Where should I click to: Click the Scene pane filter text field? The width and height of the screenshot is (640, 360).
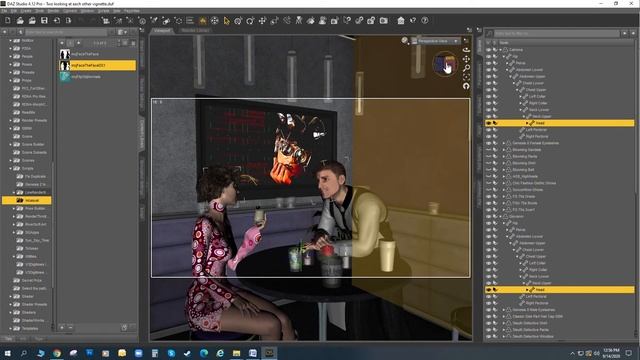pyautogui.click(x=556, y=33)
